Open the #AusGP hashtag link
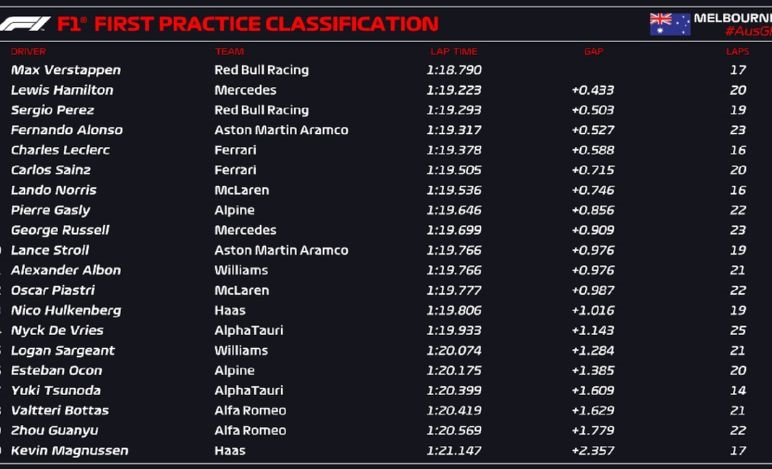772x469 pixels. click(748, 31)
